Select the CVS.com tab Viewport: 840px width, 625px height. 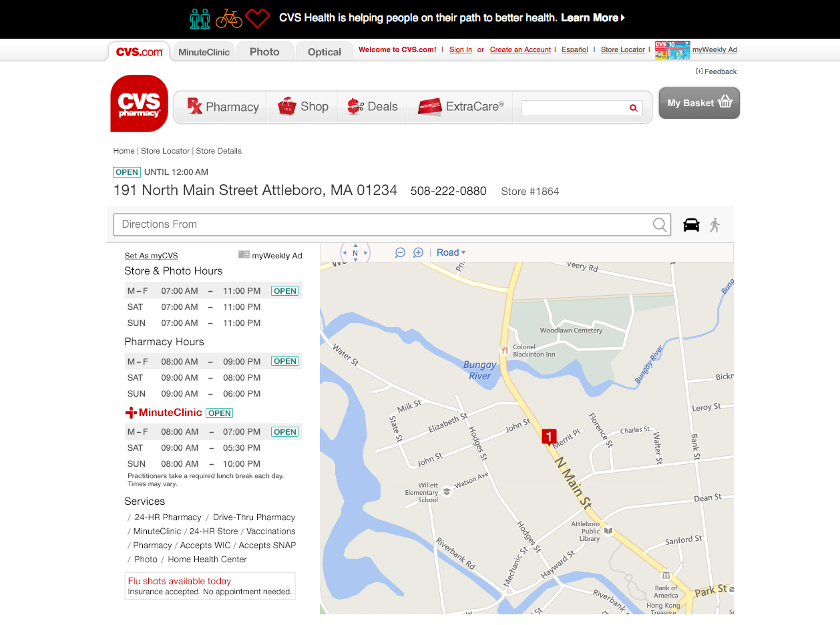click(140, 51)
